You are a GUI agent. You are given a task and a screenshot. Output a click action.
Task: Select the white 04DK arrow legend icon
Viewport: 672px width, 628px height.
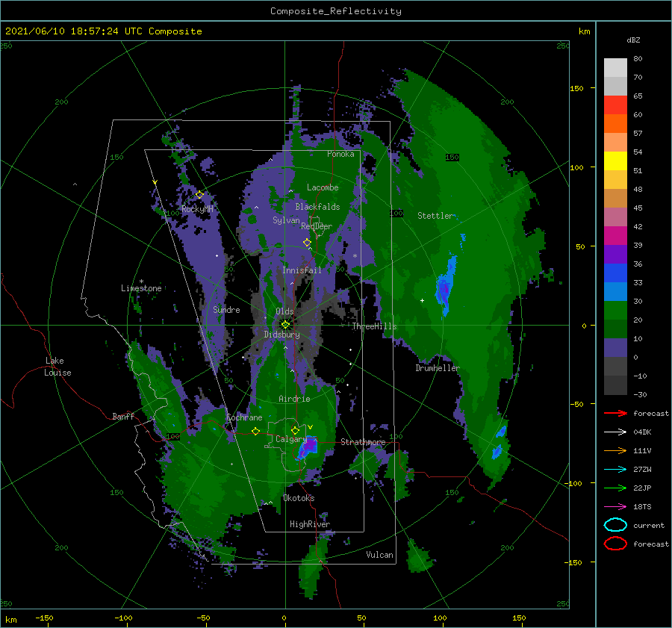[615, 432]
